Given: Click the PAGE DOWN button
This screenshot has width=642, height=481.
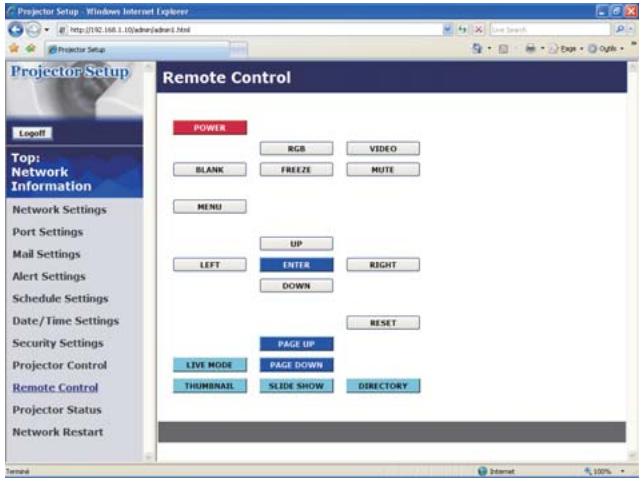Looking at the screenshot, I should pyautogui.click(x=296, y=365).
